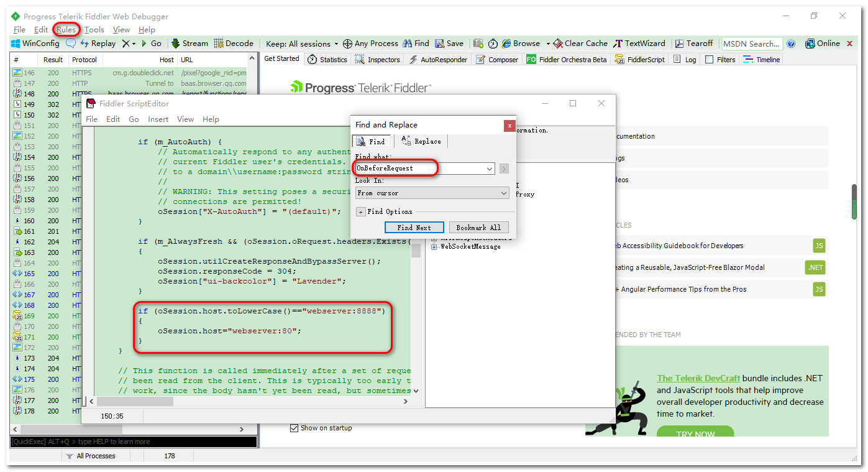Click the Find Next button
868x472 pixels.
(414, 228)
